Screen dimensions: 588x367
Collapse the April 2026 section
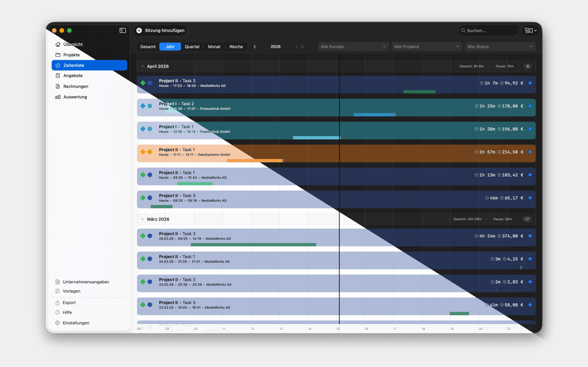tap(143, 66)
